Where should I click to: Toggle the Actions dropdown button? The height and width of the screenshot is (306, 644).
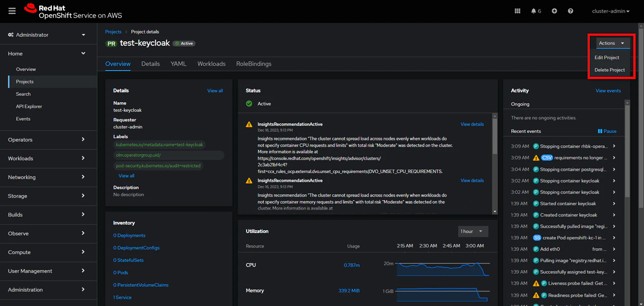(613, 43)
